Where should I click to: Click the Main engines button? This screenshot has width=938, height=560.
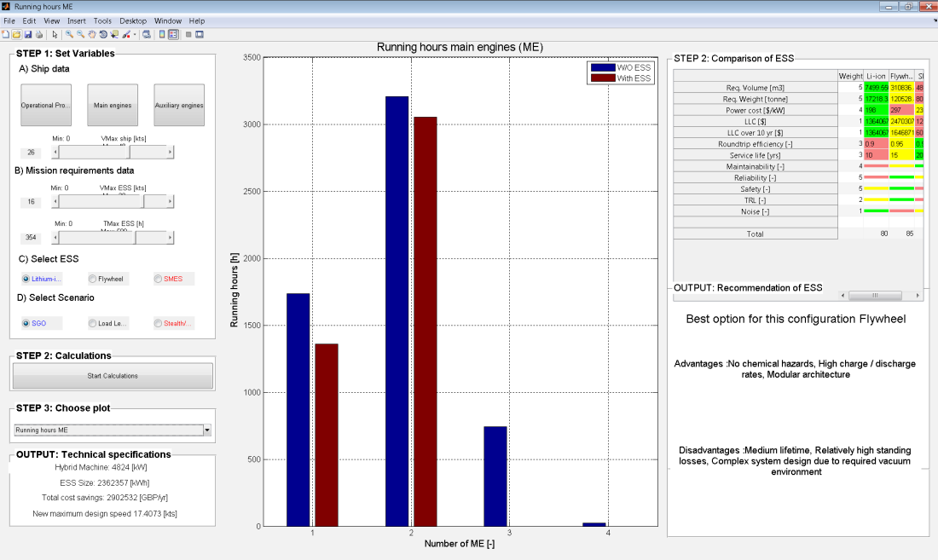[113, 106]
